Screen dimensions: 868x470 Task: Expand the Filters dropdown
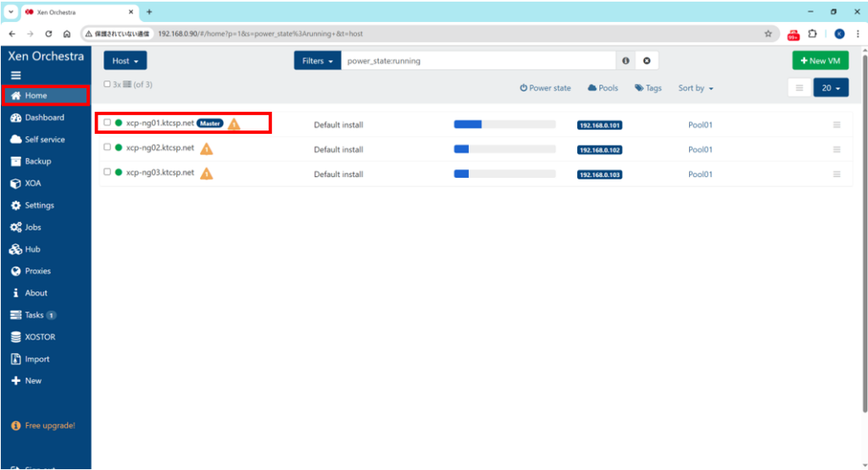(317, 61)
